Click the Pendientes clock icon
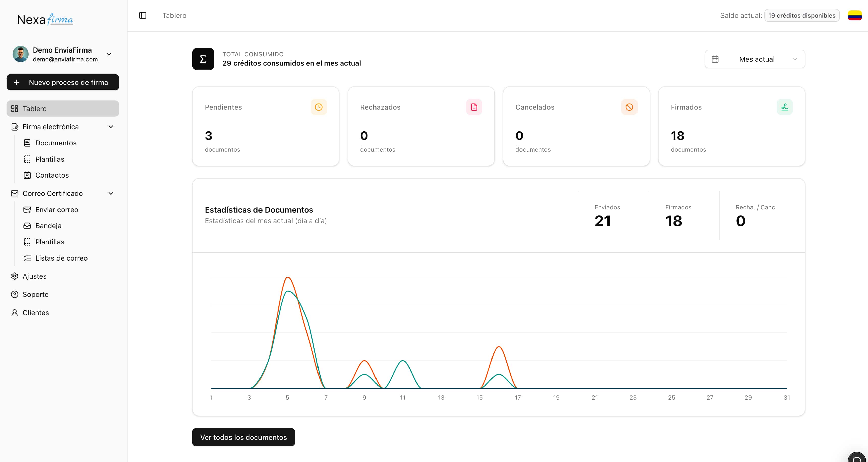 [x=319, y=107]
